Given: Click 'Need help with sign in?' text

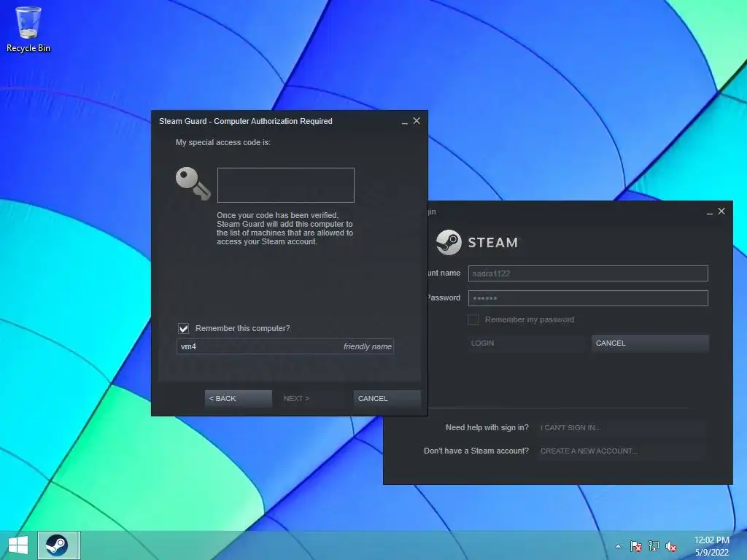Looking at the screenshot, I should (487, 427).
